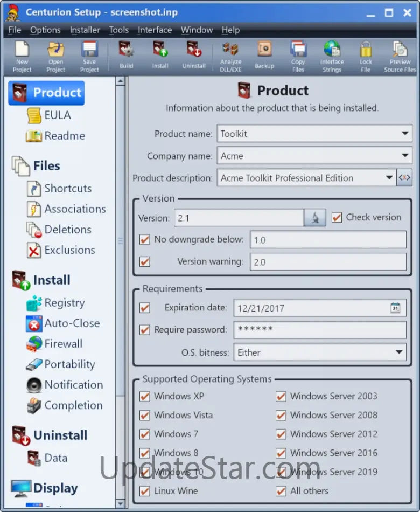Image resolution: width=420 pixels, height=512 pixels.
Task: Click the Uninstall toolbar icon
Action: pos(194,55)
